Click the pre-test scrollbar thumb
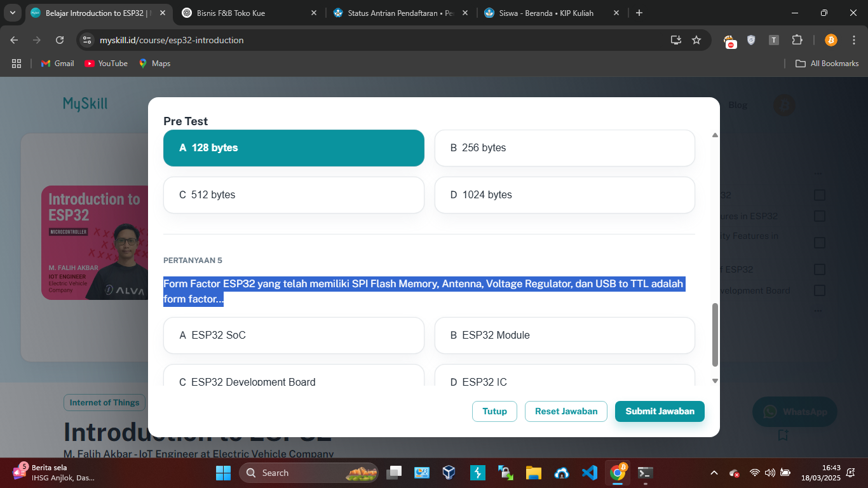This screenshot has height=488, width=868. (x=715, y=335)
